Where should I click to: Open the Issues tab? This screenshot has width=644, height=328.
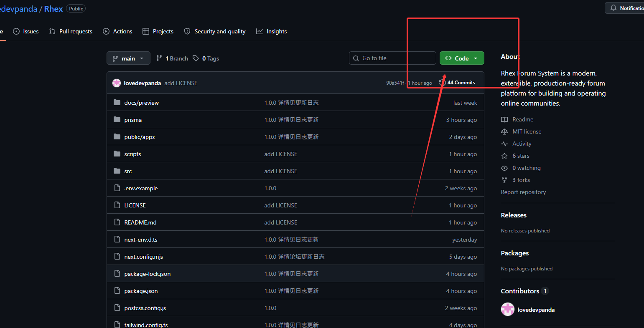coord(26,31)
